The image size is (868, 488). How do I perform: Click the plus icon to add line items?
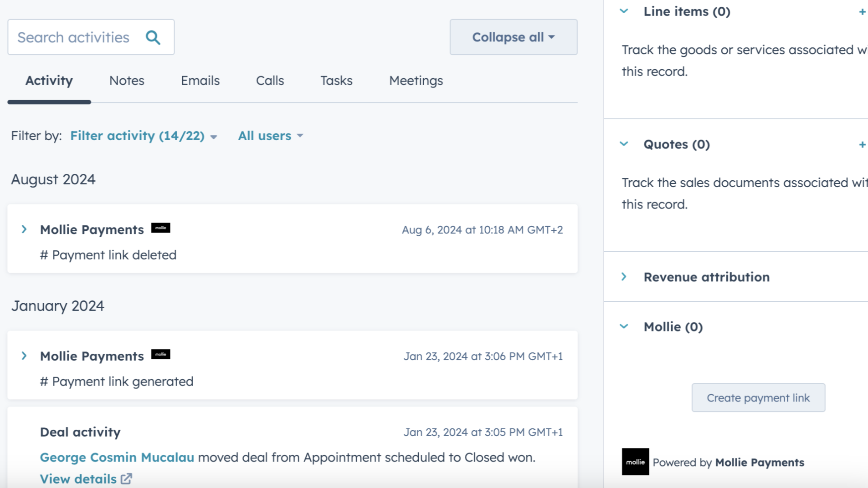click(862, 12)
